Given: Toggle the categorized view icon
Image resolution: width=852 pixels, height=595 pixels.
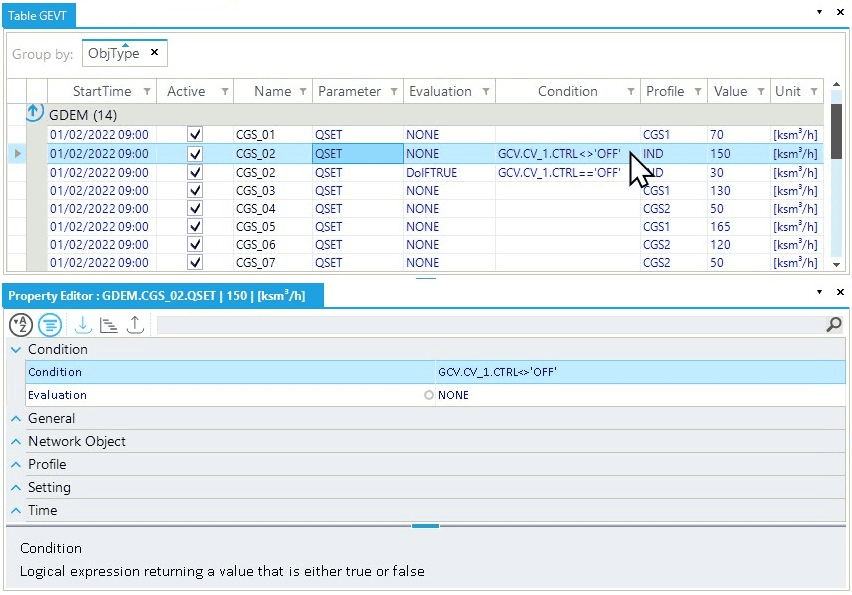Looking at the screenshot, I should click(x=50, y=325).
